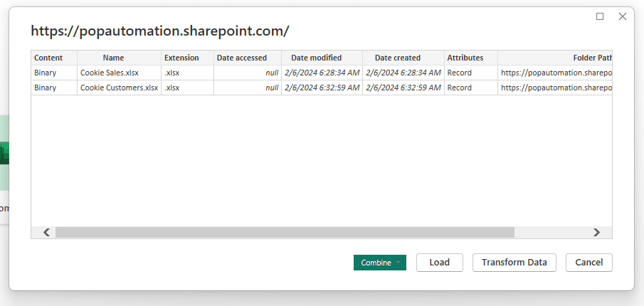
Task: Click the Attributes column header
Action: [465, 58]
